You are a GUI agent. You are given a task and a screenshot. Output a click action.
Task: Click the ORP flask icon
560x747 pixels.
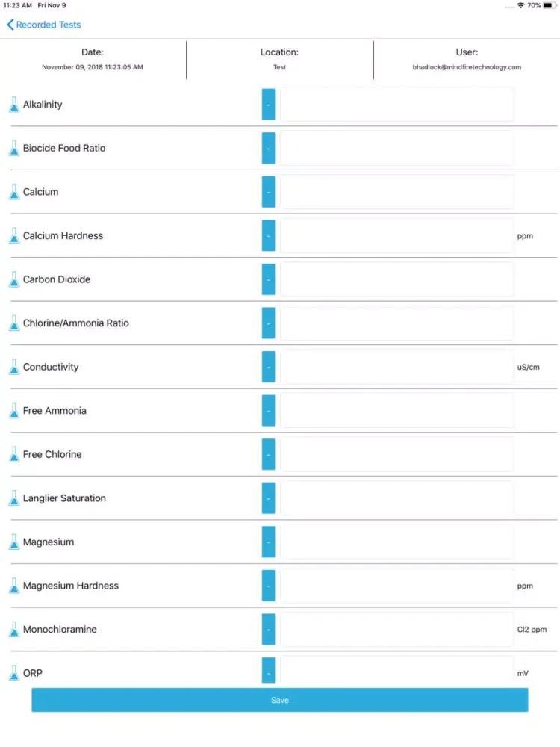coord(13,673)
